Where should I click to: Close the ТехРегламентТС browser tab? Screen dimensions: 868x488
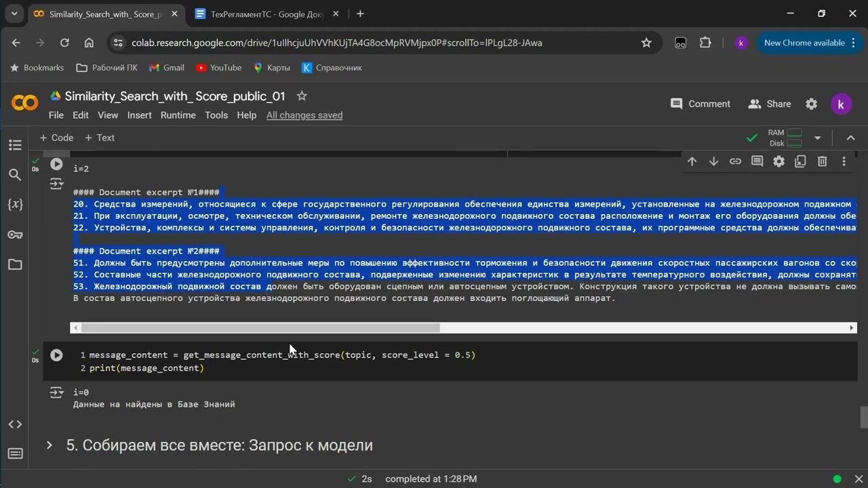[x=336, y=14]
